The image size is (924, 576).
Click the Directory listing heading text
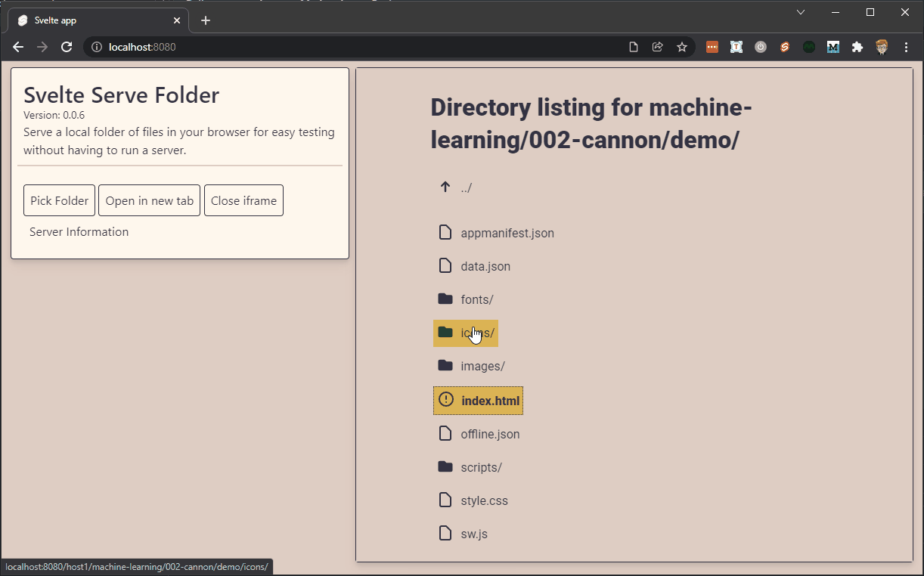[591, 124]
